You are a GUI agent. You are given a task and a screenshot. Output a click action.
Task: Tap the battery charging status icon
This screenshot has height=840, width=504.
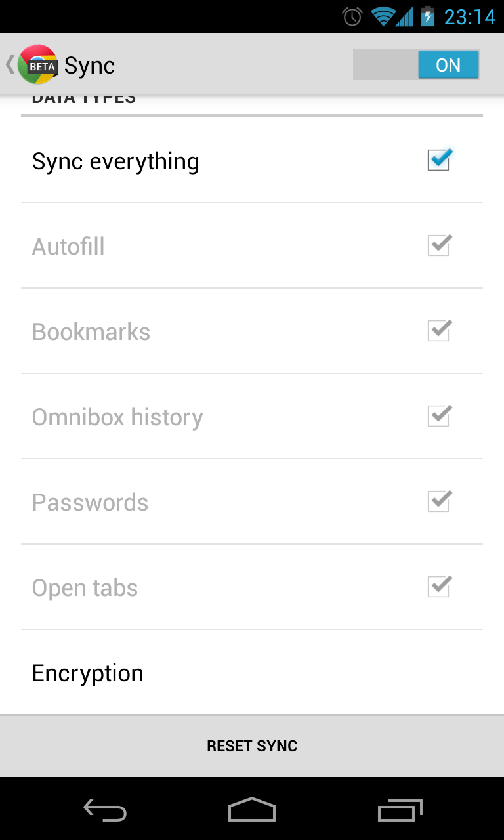click(x=428, y=16)
